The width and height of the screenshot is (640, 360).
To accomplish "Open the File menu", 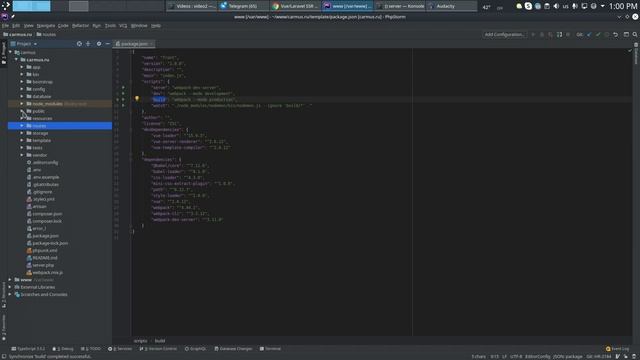I will coord(5,26).
